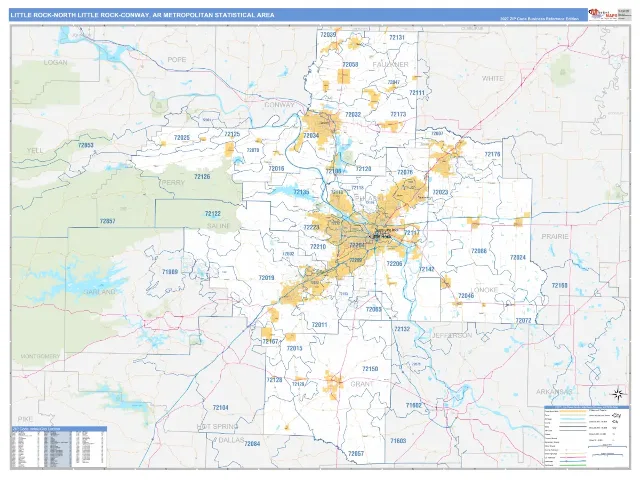The height and width of the screenshot is (480, 640).
Task: Select the DALLAS county label
Action: pos(231,440)
